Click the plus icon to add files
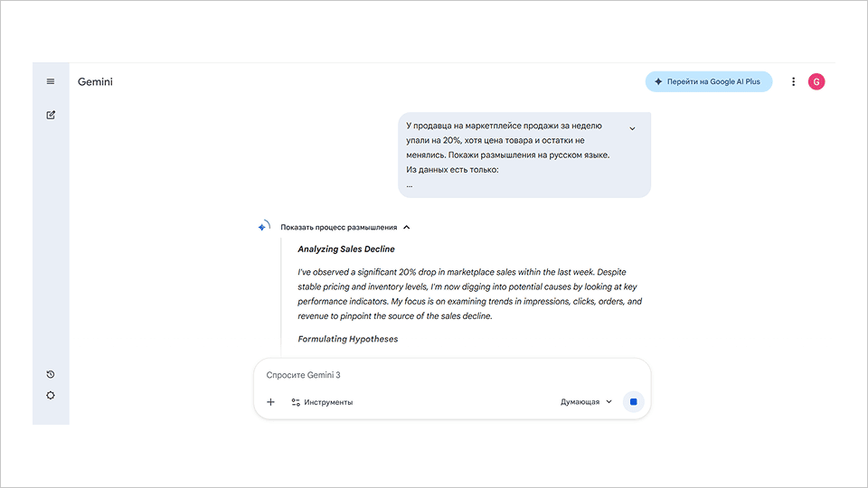Image resolution: width=868 pixels, height=488 pixels. [270, 402]
